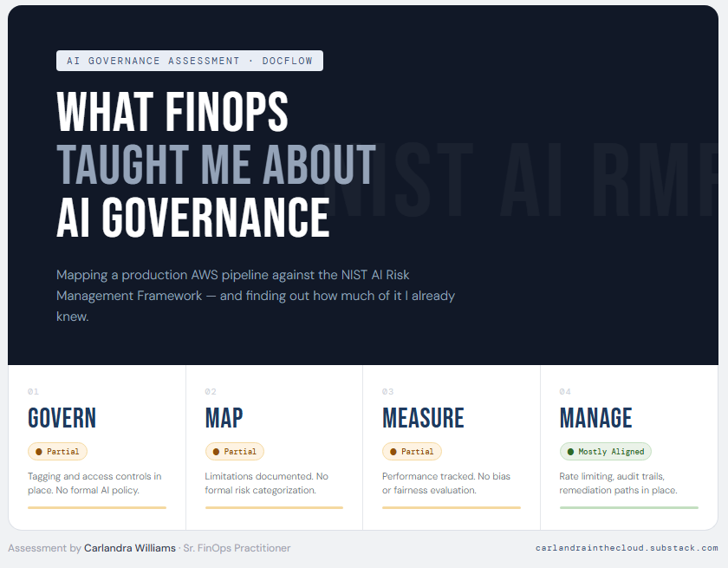Open the AI Governance Assessment DocFlow badge
This screenshot has width=728, height=568.
[x=189, y=61]
